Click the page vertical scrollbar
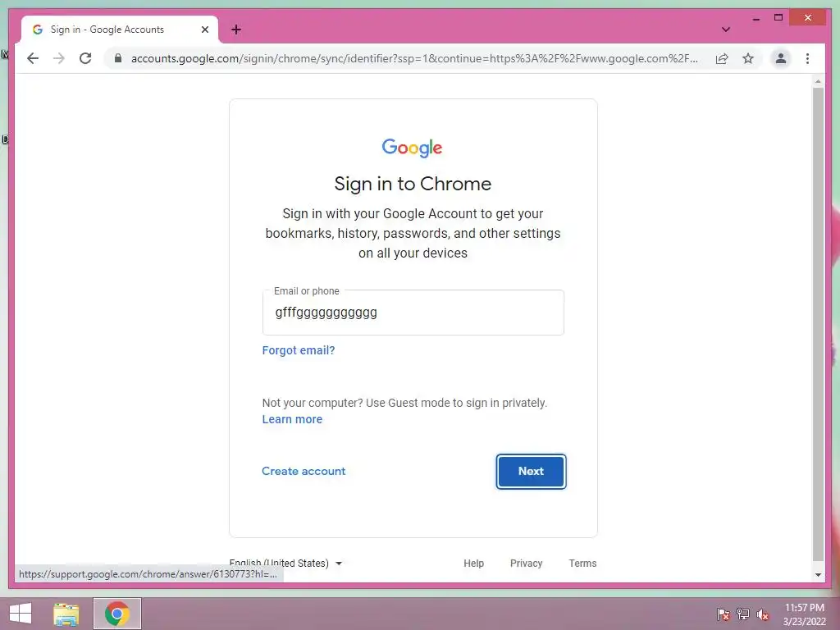This screenshot has width=840, height=630. [818, 324]
